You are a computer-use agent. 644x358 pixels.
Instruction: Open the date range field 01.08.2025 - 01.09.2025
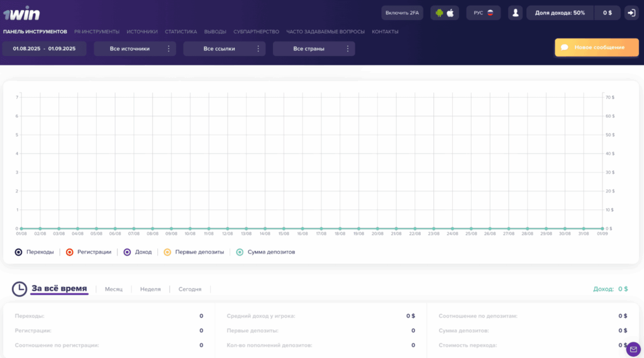(x=44, y=48)
